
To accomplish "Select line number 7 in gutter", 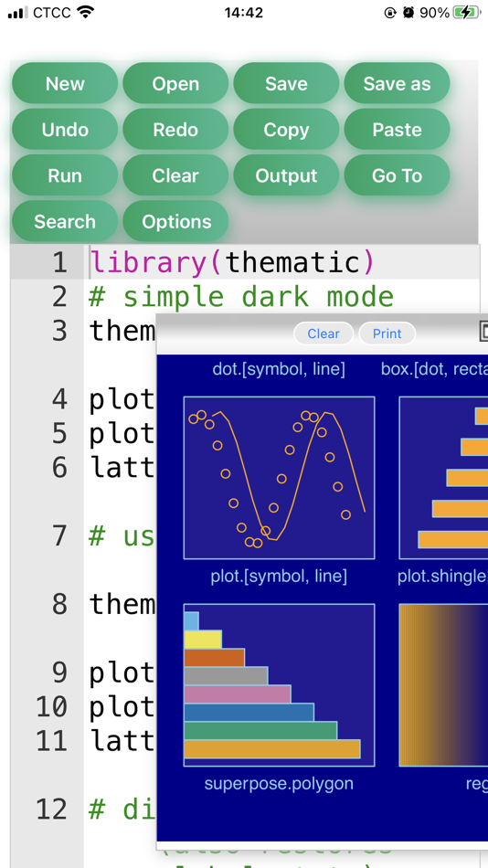I will pos(60,535).
